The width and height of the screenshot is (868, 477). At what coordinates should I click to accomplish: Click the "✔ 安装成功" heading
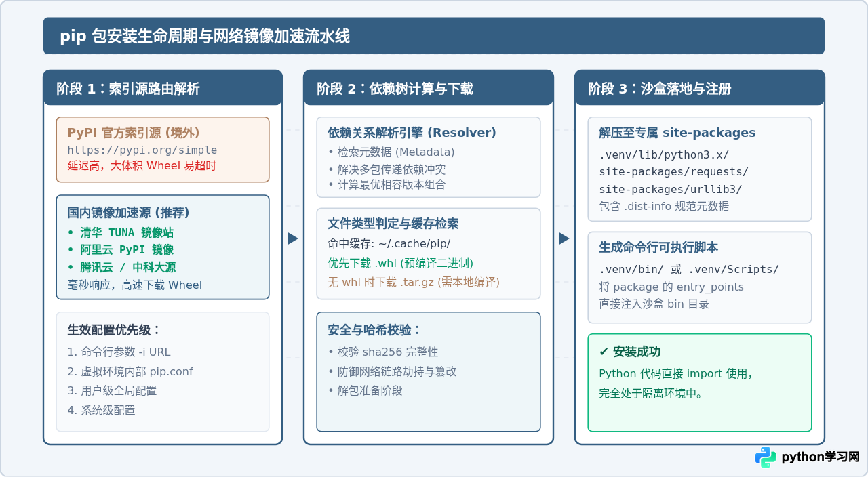click(629, 352)
